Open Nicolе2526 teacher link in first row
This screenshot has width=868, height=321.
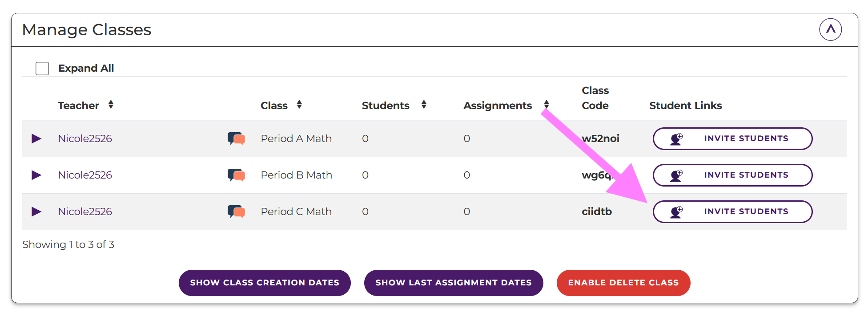coord(85,138)
